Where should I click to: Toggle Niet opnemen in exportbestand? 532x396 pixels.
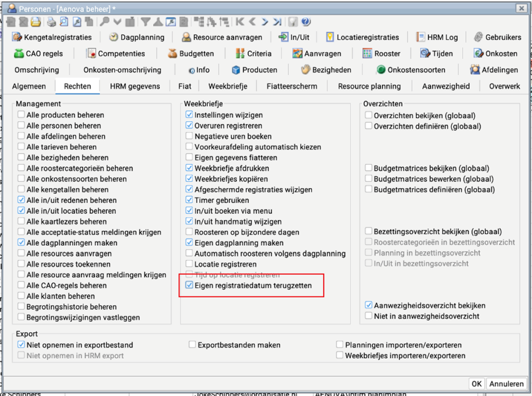click(21, 345)
